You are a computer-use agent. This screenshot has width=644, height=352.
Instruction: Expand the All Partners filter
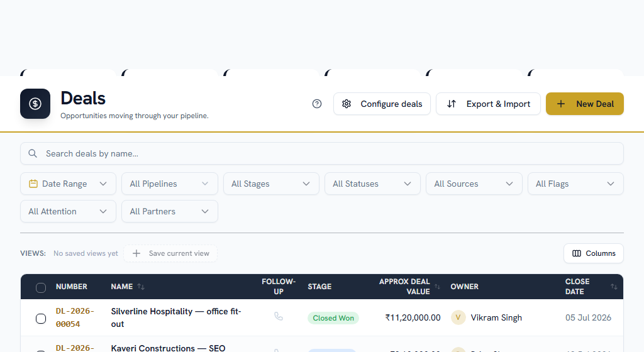(x=170, y=211)
